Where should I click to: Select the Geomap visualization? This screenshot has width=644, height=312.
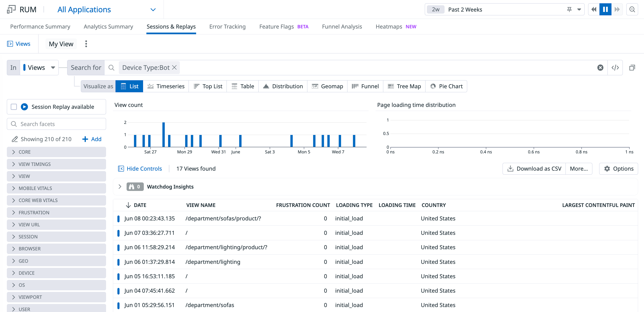[x=327, y=86]
